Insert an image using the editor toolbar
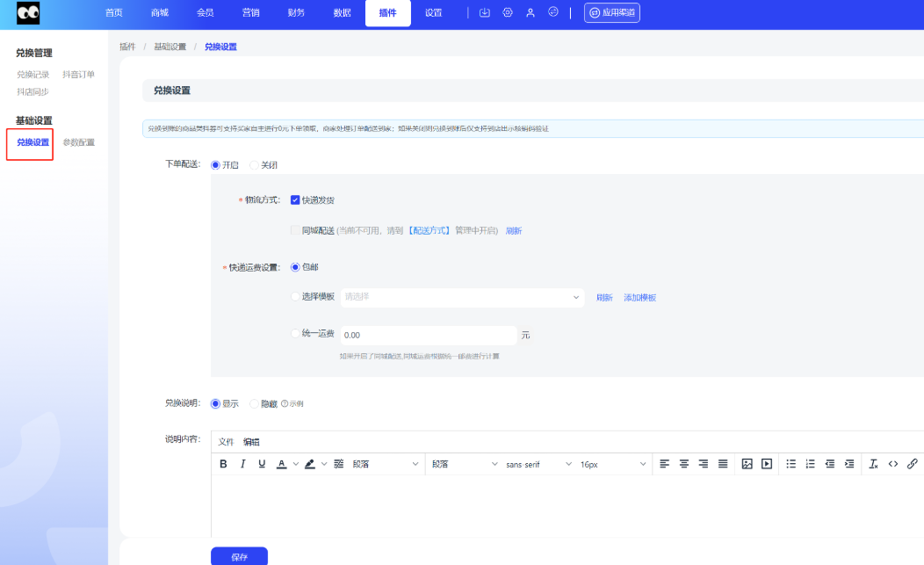This screenshot has height=565, width=924. [x=747, y=464]
